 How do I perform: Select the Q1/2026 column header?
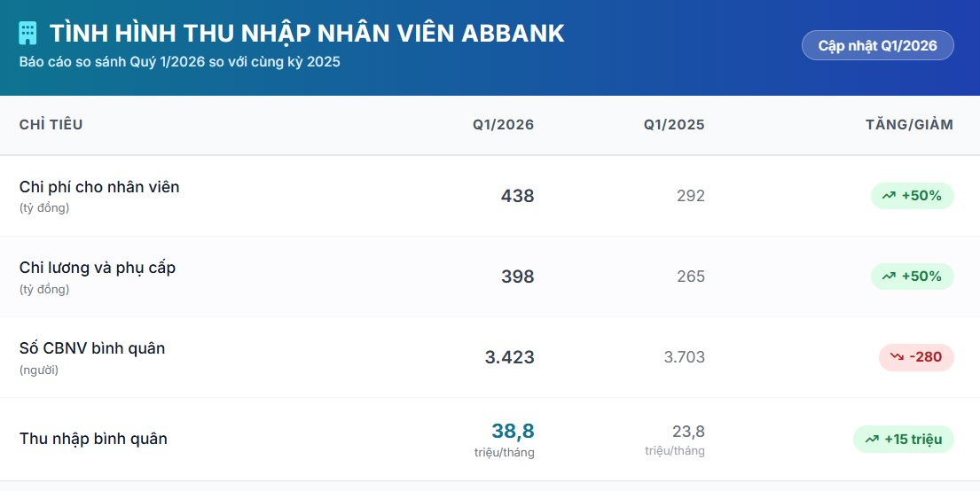(503, 124)
